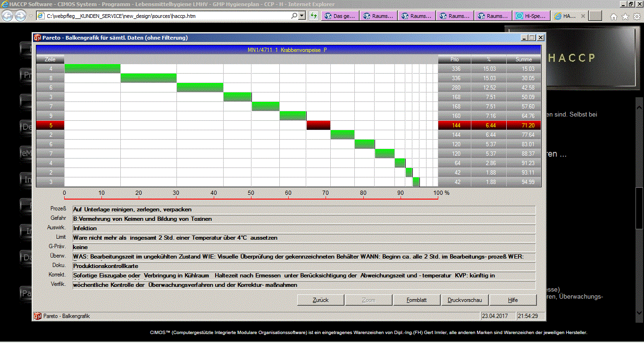Screen dimensions: 644x343
Task: Click the greyed Zoom button
Action: click(368, 300)
